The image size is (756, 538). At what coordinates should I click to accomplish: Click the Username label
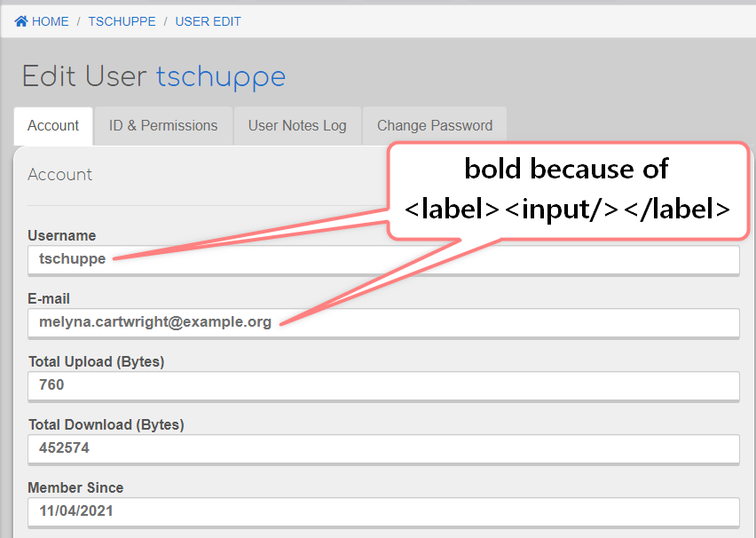click(62, 235)
